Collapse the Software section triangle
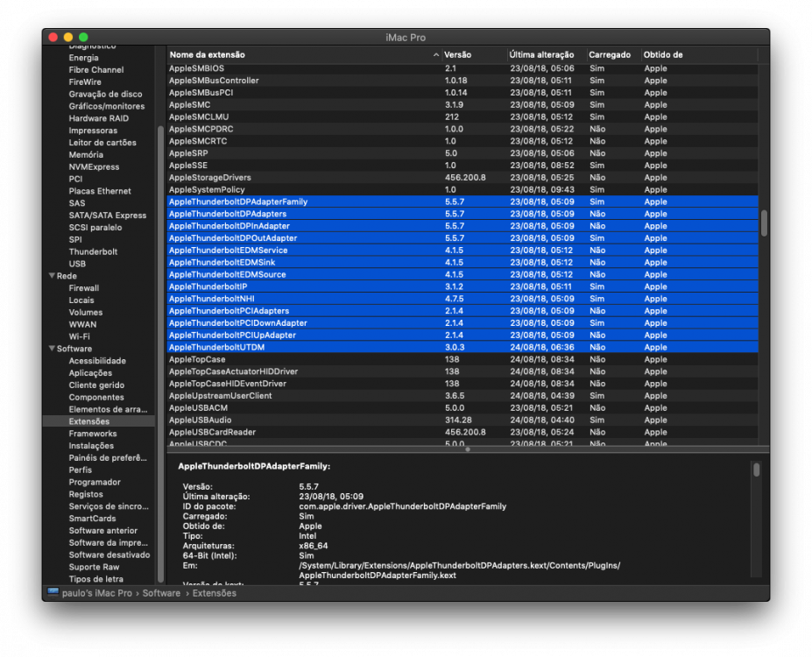The image size is (812, 657). (x=52, y=349)
